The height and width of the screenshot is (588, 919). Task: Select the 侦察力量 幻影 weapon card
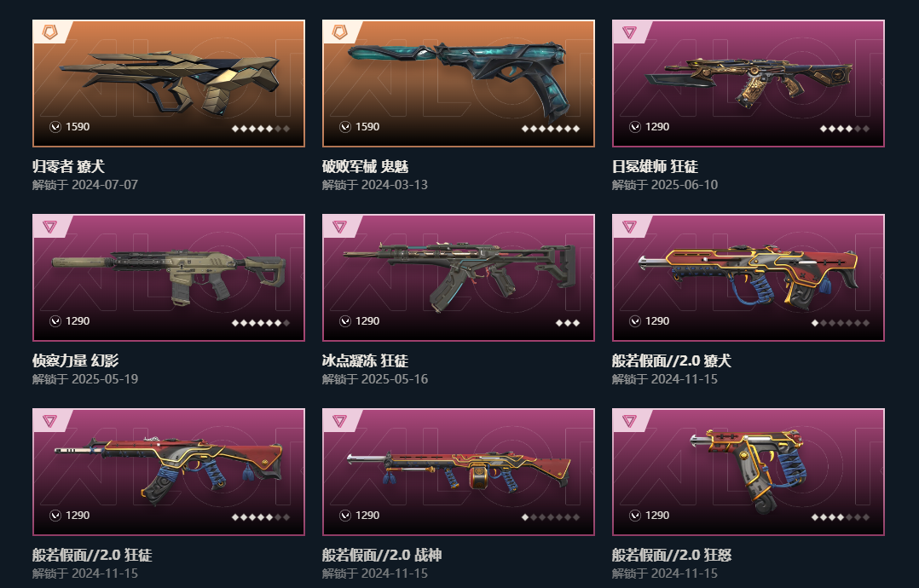[x=169, y=278]
